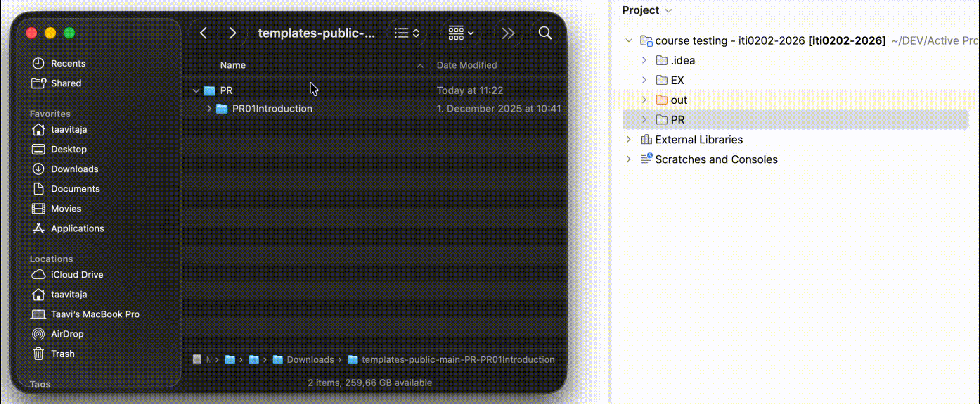980x404 pixels.
Task: Click the out folder icon in Project tree
Action: 663,100
